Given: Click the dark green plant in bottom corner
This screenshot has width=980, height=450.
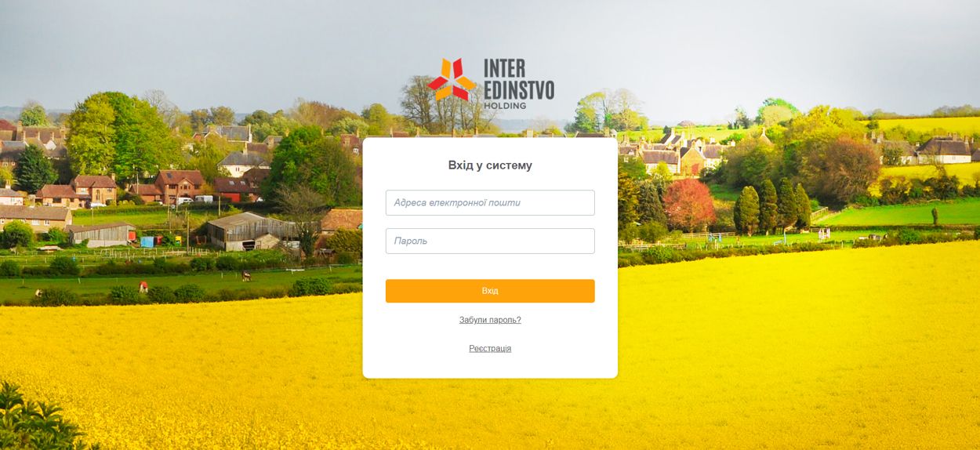Looking at the screenshot, I should pos(35,419).
